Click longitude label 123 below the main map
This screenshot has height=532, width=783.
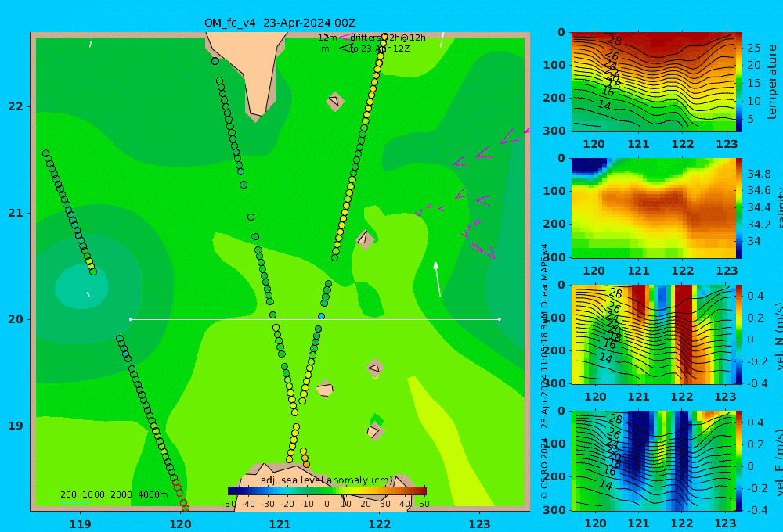(x=479, y=524)
